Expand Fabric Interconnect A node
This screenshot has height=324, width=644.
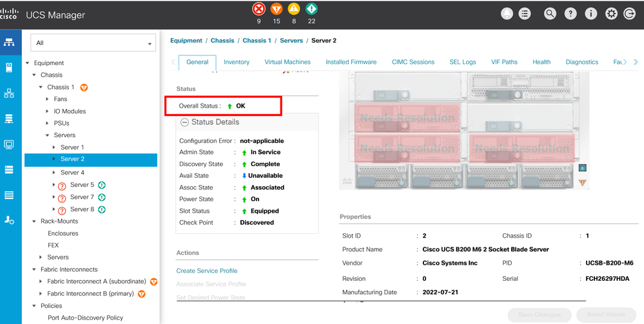(x=41, y=281)
